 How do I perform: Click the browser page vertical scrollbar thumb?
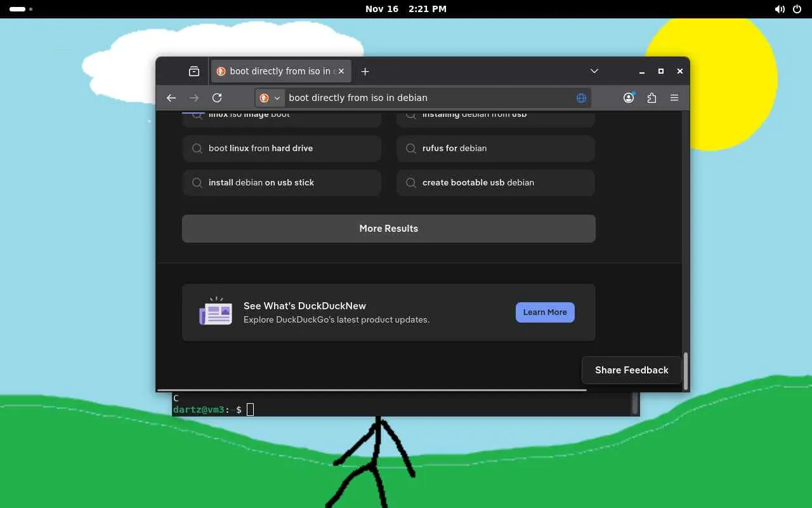tap(685, 370)
